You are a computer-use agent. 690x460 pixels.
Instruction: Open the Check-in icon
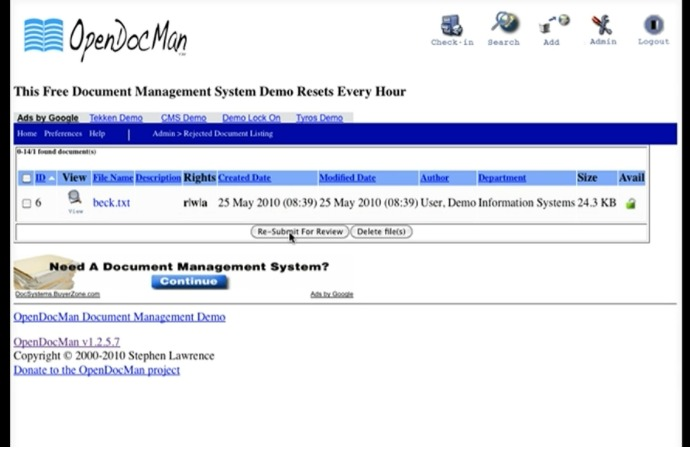coord(452,26)
